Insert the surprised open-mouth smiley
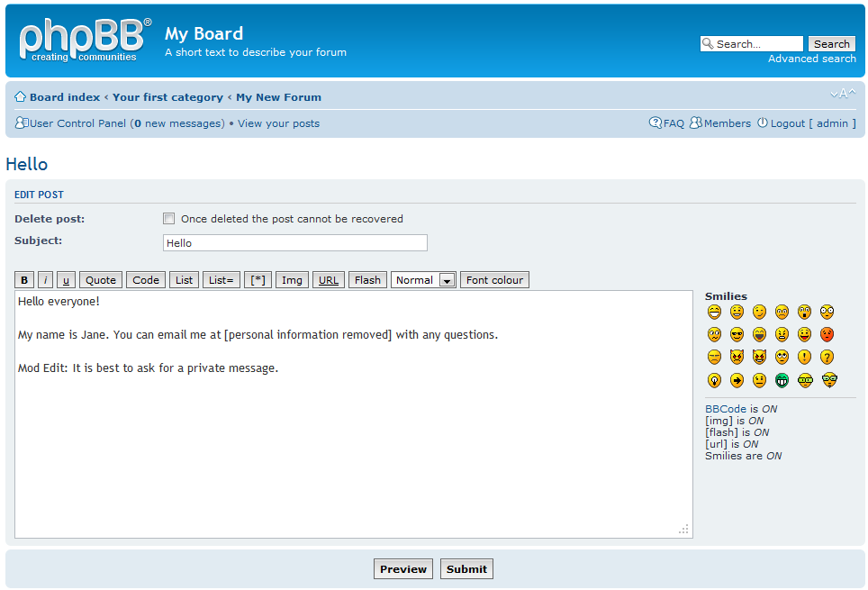Viewport: 868px width, 590px height. point(804,312)
